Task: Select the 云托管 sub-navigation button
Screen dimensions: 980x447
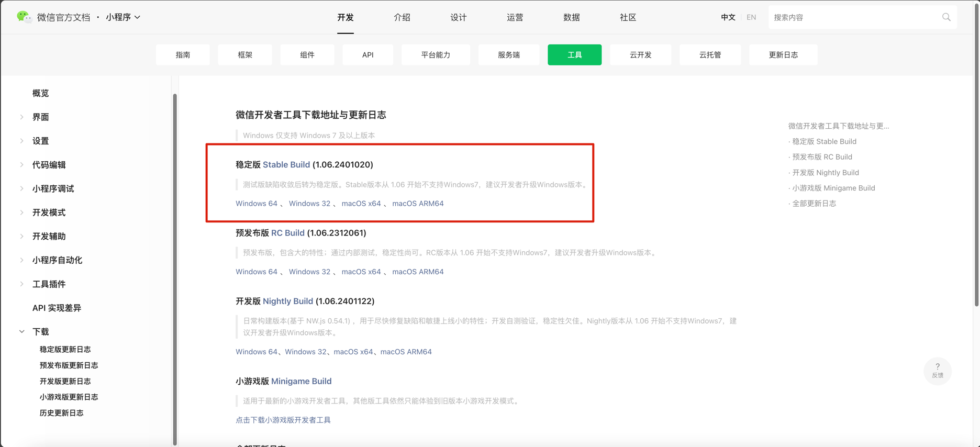Action: [710, 54]
